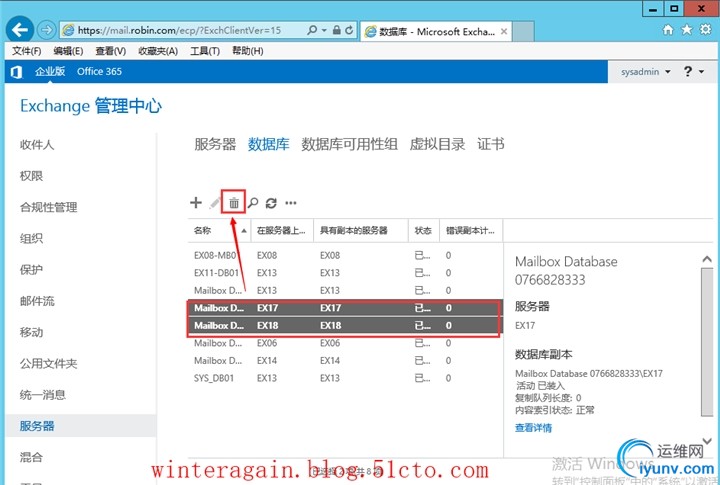The width and height of the screenshot is (720, 485).
Task: Click the address bar search magnifier icon
Action: (312, 30)
